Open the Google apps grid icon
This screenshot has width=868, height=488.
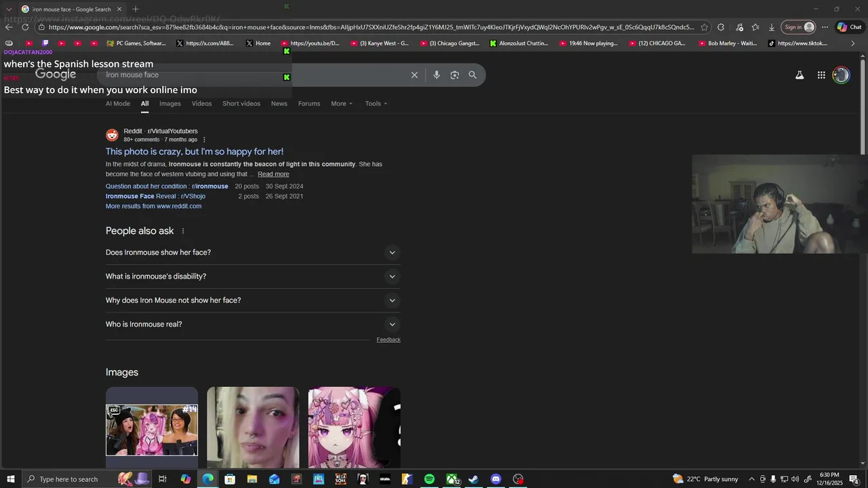pos(821,75)
